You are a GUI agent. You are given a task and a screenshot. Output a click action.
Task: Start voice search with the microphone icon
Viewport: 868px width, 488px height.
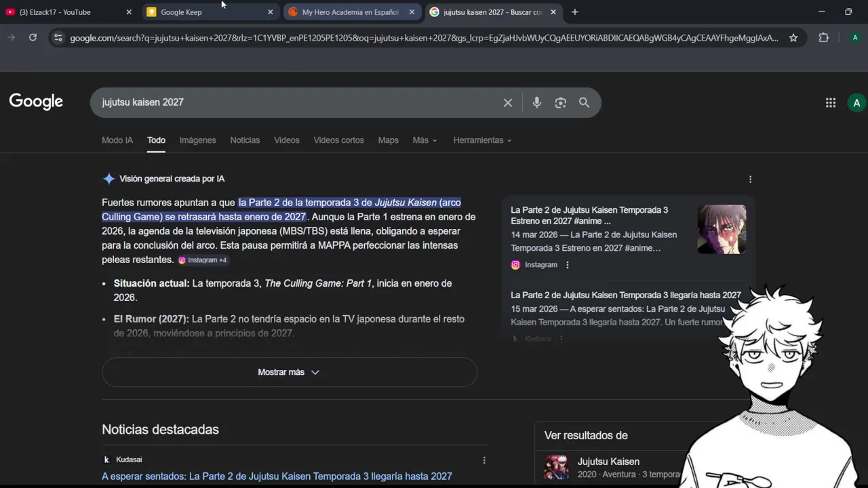[x=536, y=102]
